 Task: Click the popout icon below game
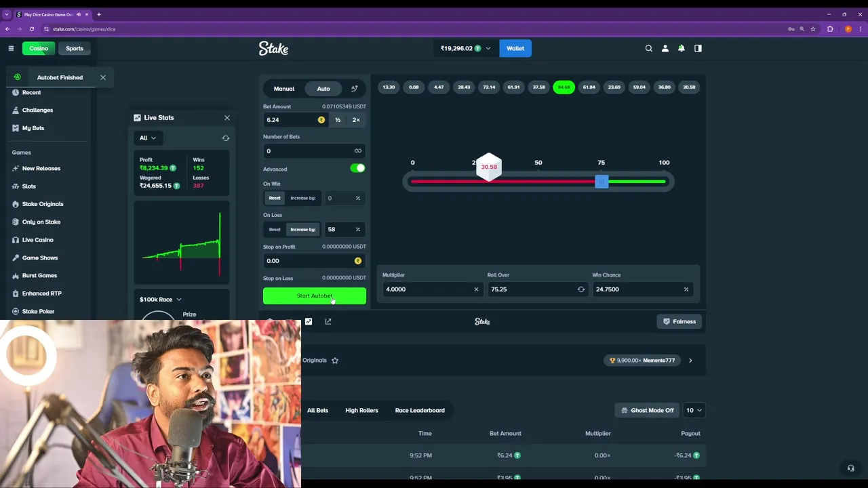click(x=328, y=321)
